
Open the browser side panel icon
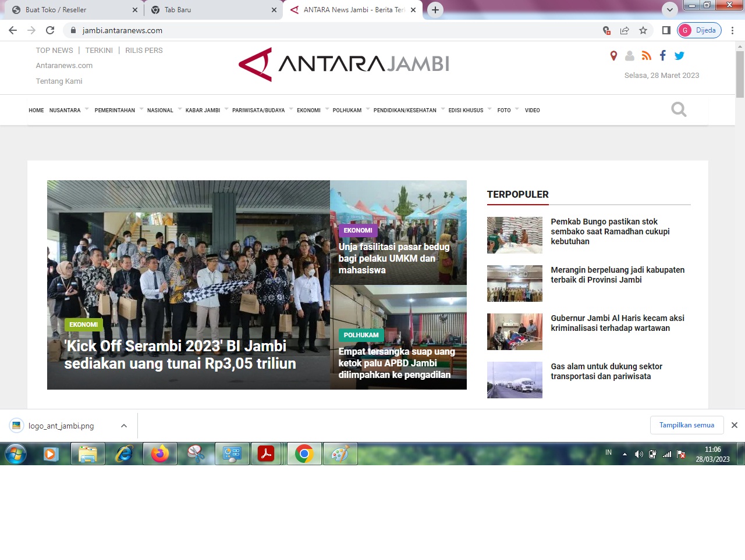coord(666,30)
